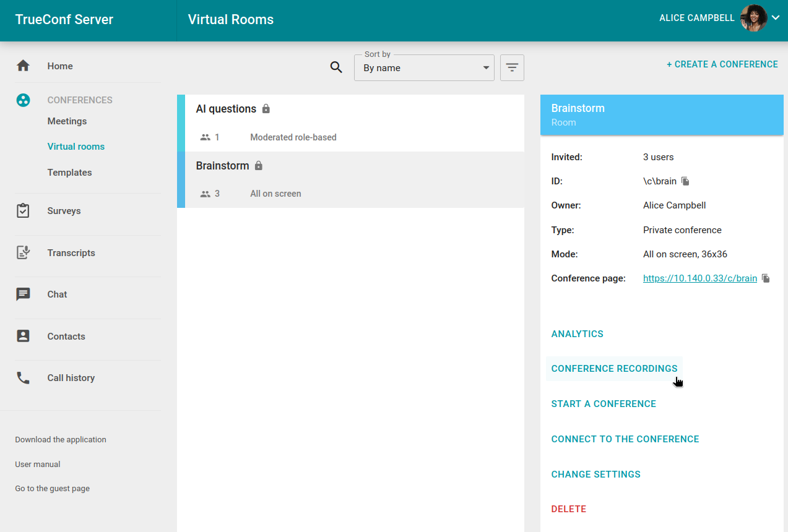Open the filter options icon
Viewport: 788px width, 532px height.
[x=512, y=67]
